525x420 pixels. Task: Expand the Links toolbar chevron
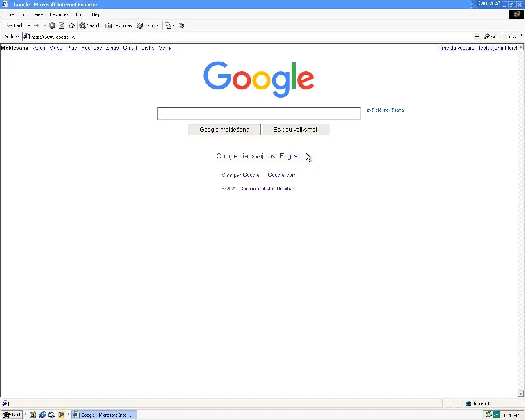click(x=521, y=36)
